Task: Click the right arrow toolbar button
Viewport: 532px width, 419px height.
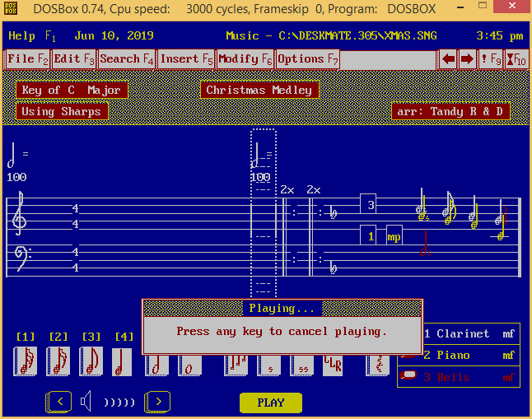Action: [467, 59]
